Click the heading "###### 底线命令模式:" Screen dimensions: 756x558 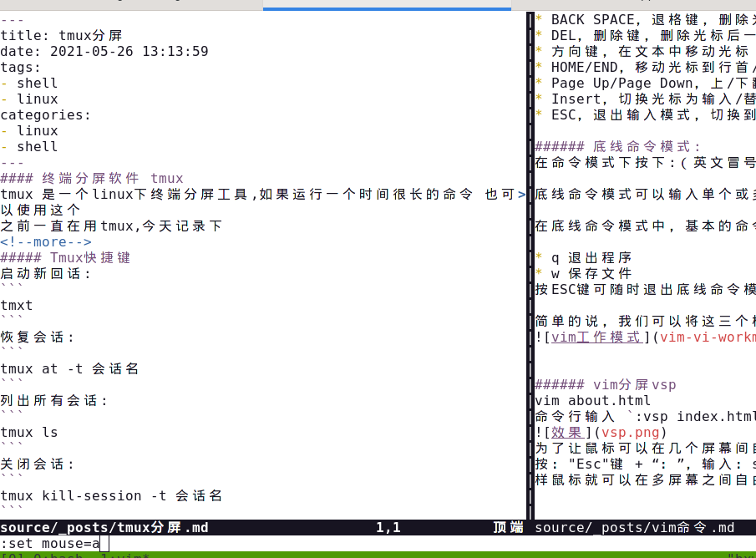coord(617,147)
